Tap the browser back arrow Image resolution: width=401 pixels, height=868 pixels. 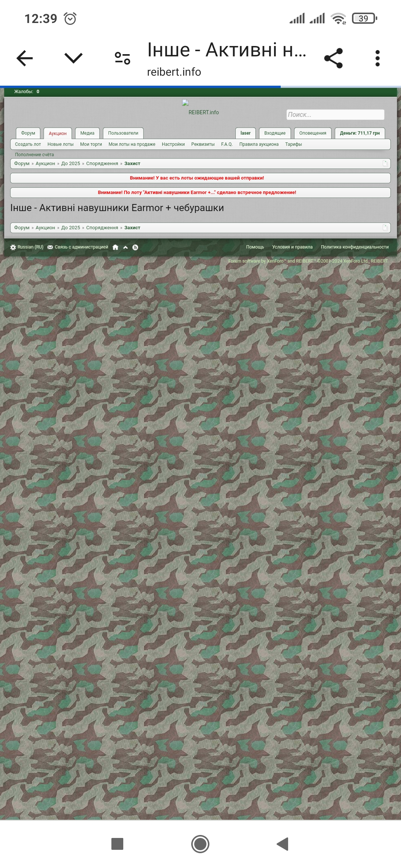pos(25,58)
